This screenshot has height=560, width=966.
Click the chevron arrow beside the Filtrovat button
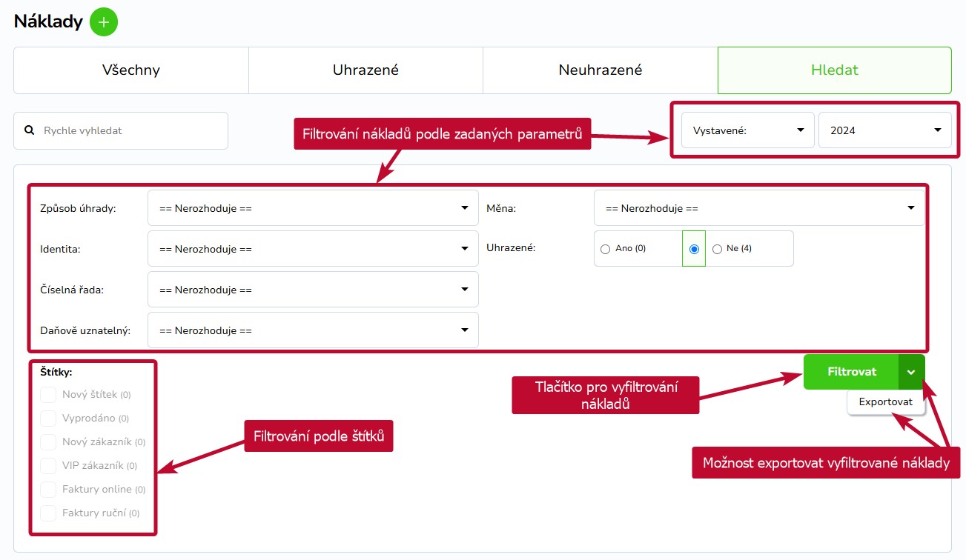pyautogui.click(x=911, y=372)
